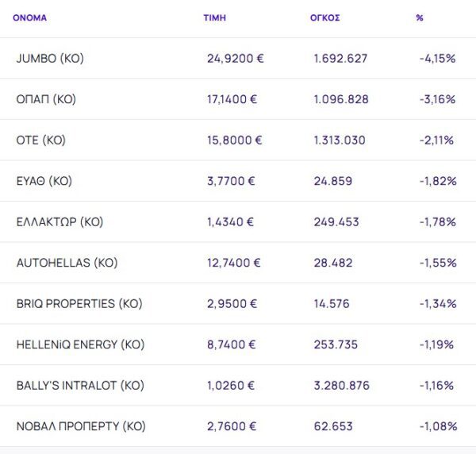Click HELLENiQ ENERGY (ΚΟ) stock name

tap(80, 344)
